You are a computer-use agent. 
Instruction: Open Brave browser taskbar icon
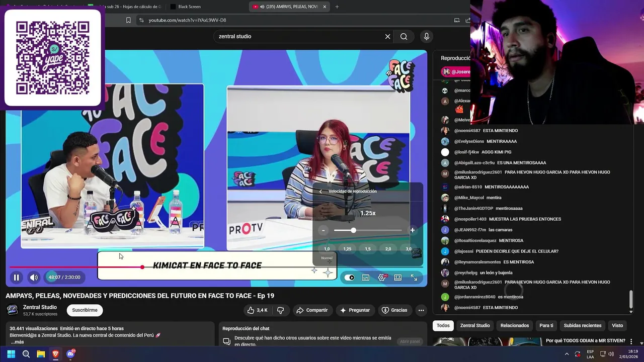55,354
